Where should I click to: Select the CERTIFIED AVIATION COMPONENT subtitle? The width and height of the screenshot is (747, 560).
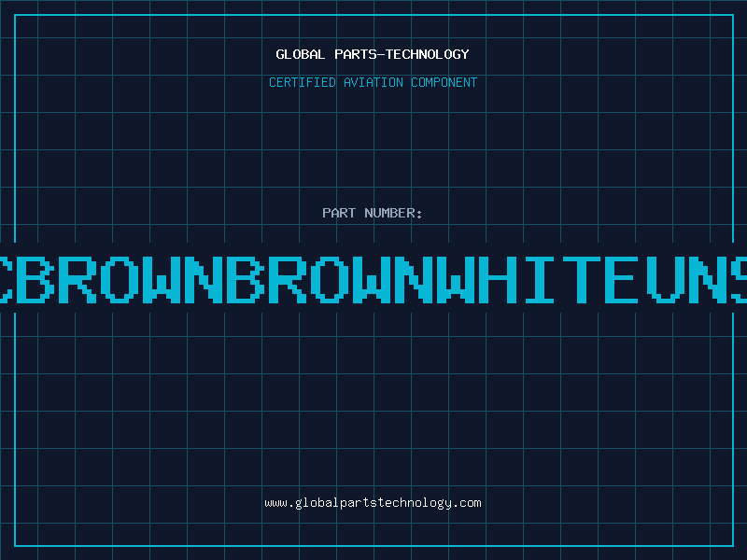pyautogui.click(x=373, y=82)
